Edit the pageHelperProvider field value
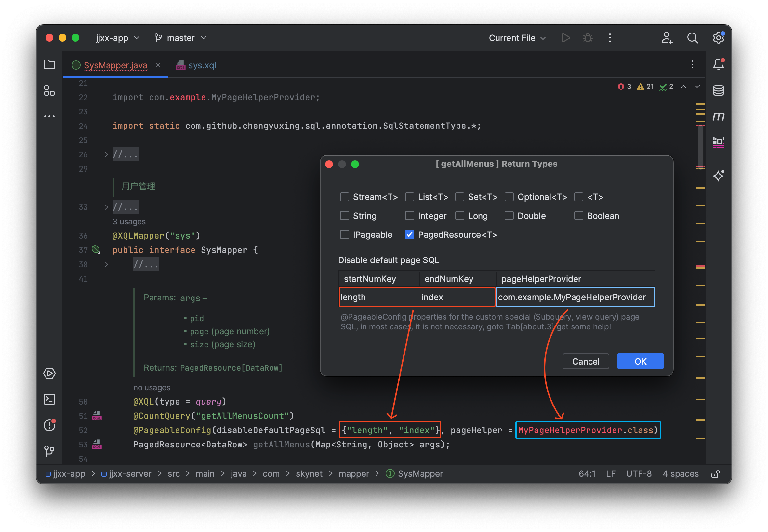Image resolution: width=768 pixels, height=532 pixels. pos(575,297)
